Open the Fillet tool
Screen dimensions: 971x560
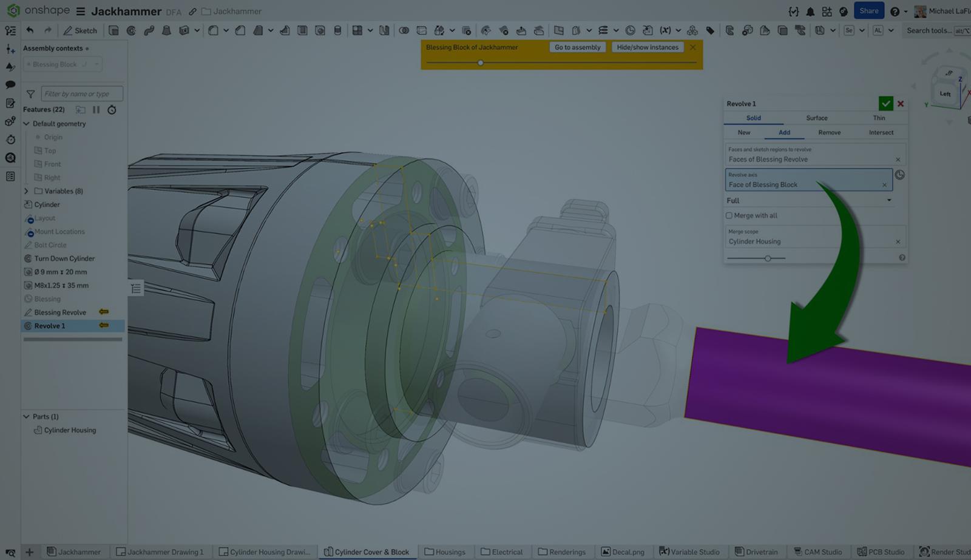[212, 30]
